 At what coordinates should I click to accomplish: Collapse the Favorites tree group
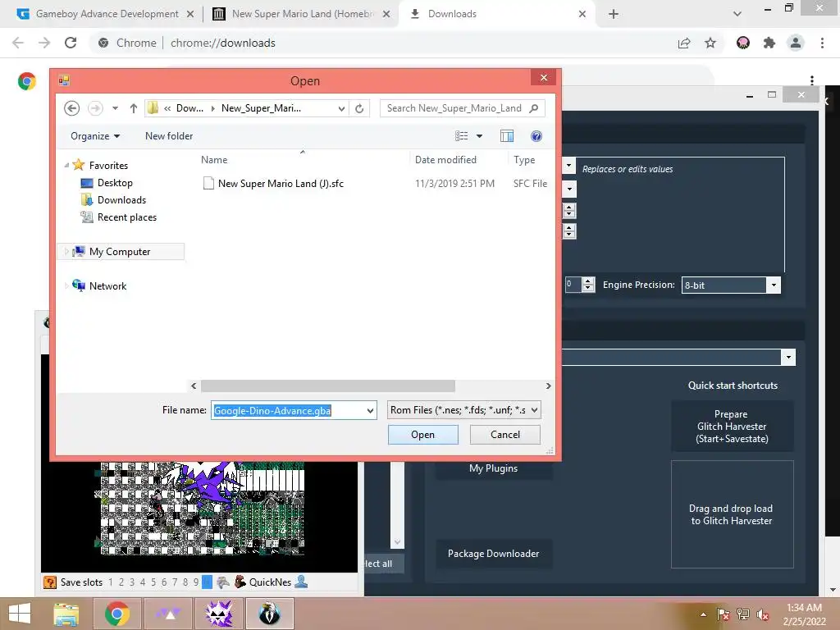[66, 165]
